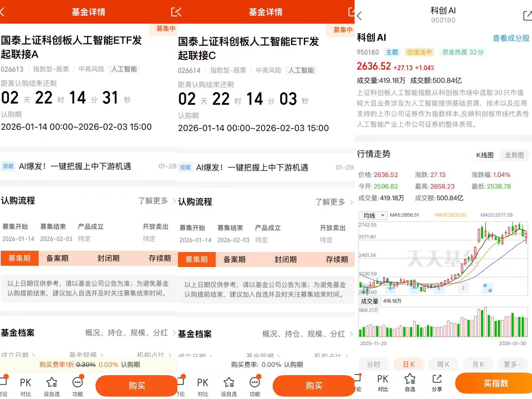Expand 机构占比 on Fund A screen
This screenshot has width=532, height=399.
pos(154,355)
